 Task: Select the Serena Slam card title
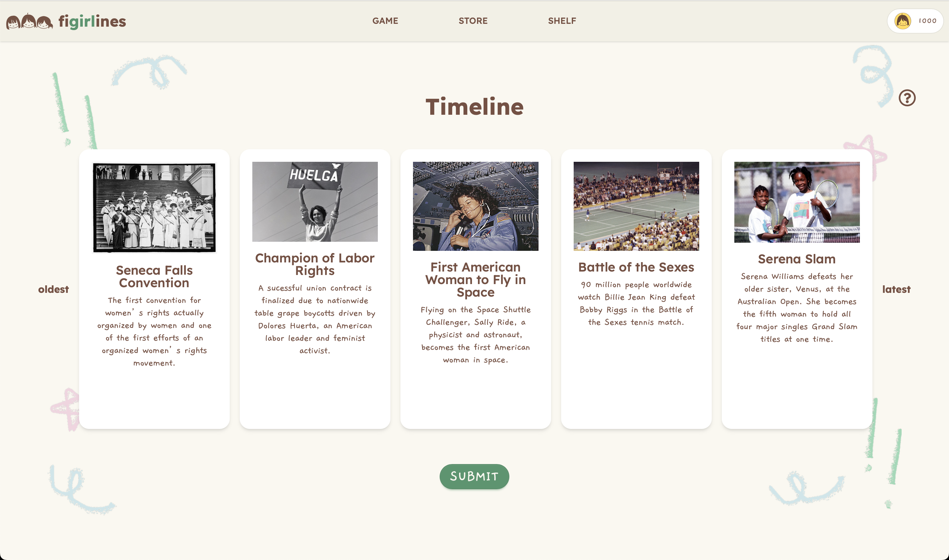[796, 259]
